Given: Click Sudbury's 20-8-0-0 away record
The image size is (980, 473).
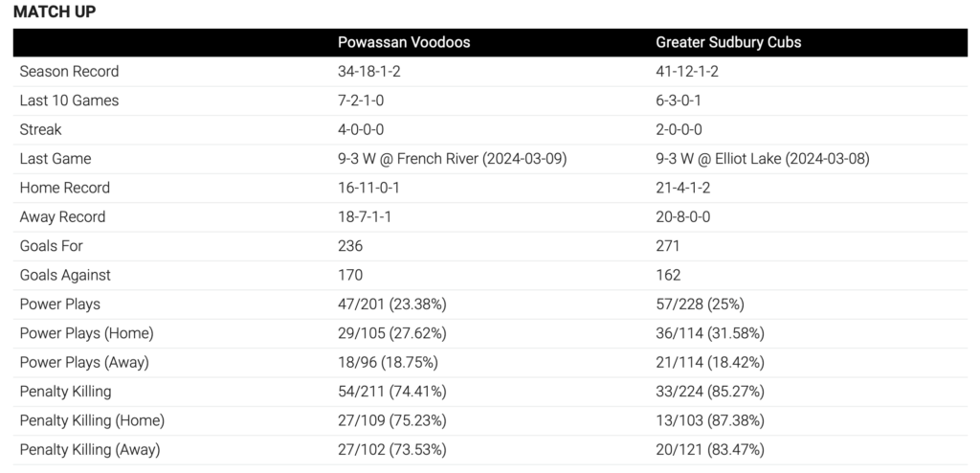Looking at the screenshot, I should [x=682, y=217].
